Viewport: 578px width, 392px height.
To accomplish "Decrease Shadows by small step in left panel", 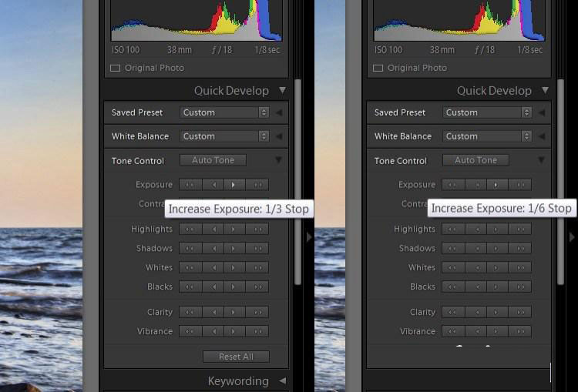I will click(x=213, y=248).
